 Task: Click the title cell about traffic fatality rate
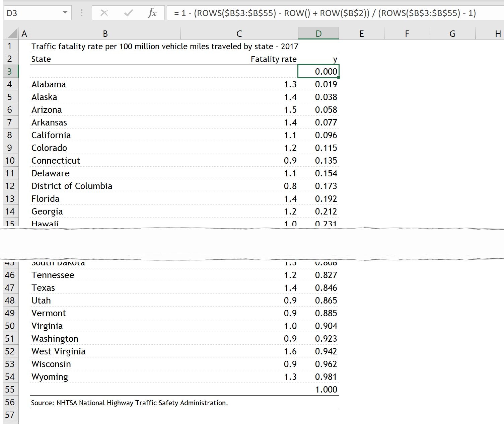tap(165, 46)
